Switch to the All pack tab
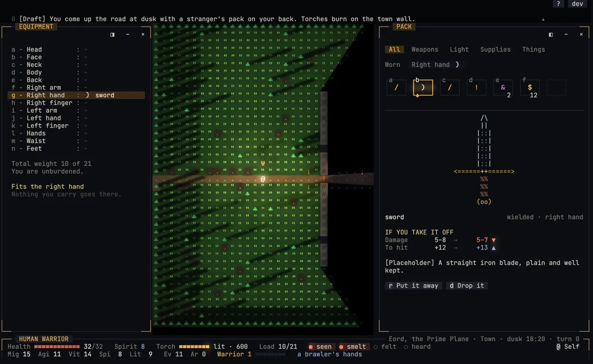The width and height of the screenshot is (593, 364). (394, 50)
